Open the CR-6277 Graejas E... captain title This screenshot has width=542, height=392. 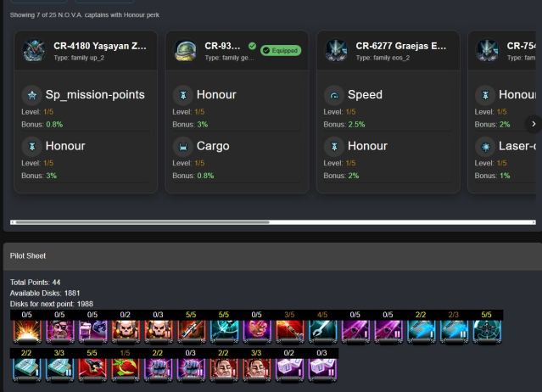coord(401,46)
